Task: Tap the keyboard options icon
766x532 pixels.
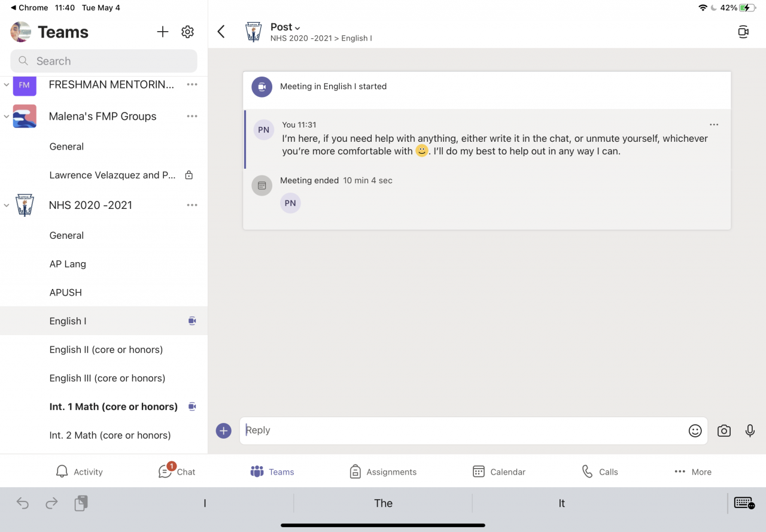Action: pyautogui.click(x=744, y=503)
